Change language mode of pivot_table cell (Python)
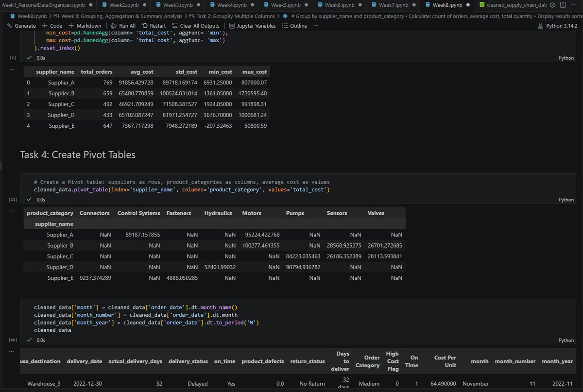The image size is (583, 392). click(x=566, y=200)
